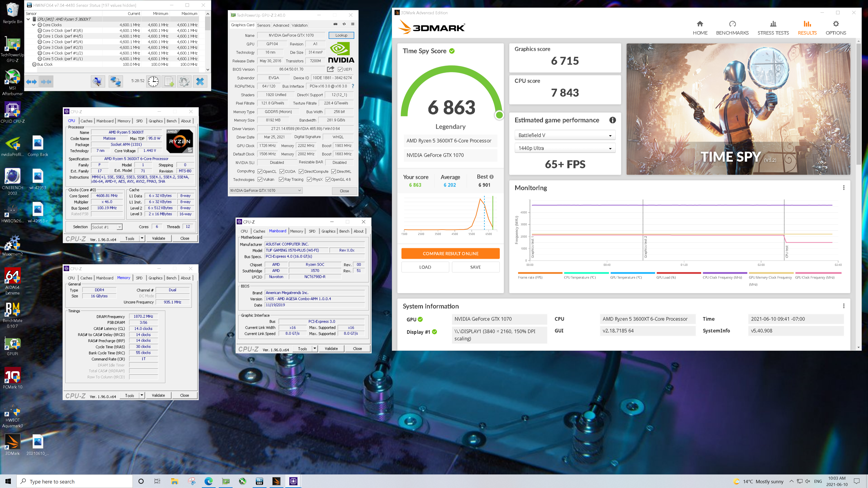Click HWiNFO networked computers icon
Screen dimensions: 868x488
pyautogui.click(x=116, y=82)
